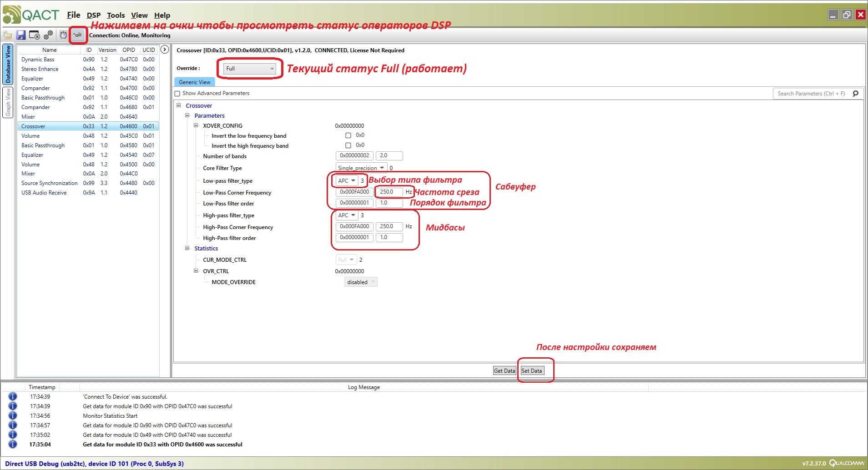Collapse the Statistics tree node
This screenshot has width=868, height=470.
click(187, 248)
